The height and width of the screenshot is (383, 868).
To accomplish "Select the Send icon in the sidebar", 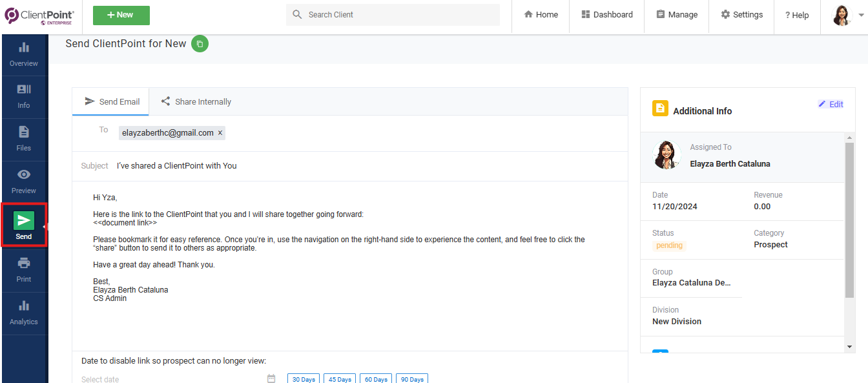I will [24, 222].
